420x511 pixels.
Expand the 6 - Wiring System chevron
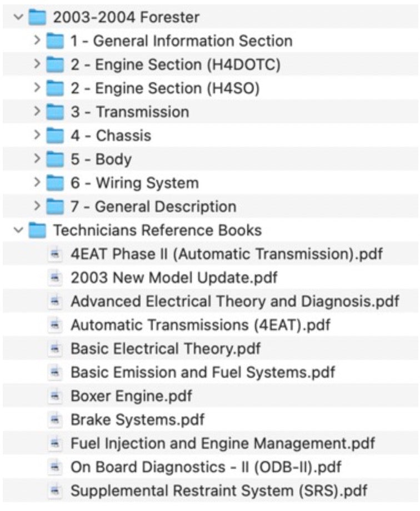point(37,183)
